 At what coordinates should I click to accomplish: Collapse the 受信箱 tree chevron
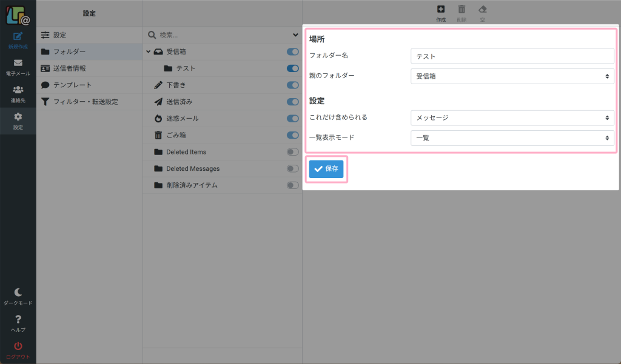click(x=149, y=52)
